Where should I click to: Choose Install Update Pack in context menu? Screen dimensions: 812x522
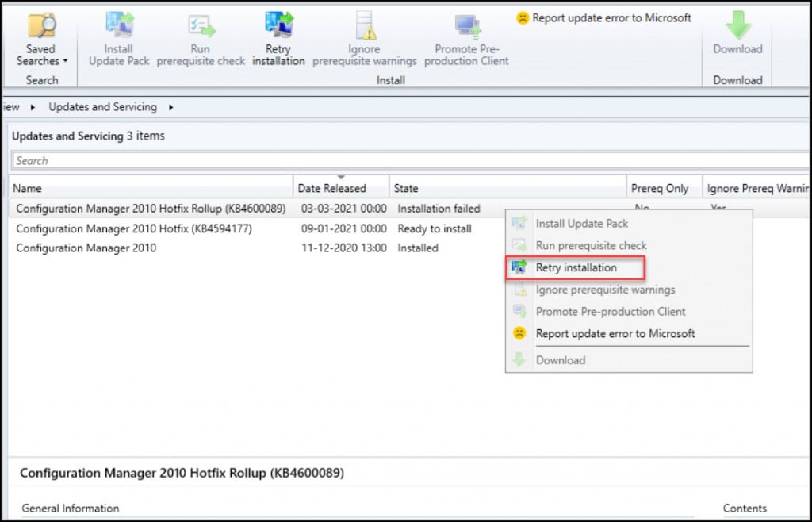[x=629, y=224]
